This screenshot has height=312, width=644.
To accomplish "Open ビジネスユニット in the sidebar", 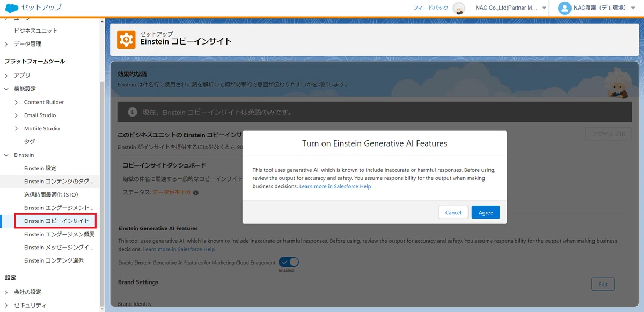I will click(35, 31).
